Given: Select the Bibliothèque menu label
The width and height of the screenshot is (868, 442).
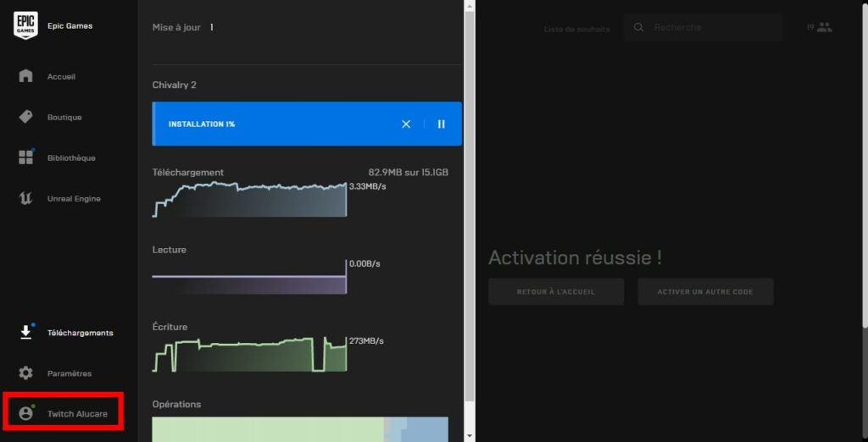Looking at the screenshot, I should tap(71, 157).
